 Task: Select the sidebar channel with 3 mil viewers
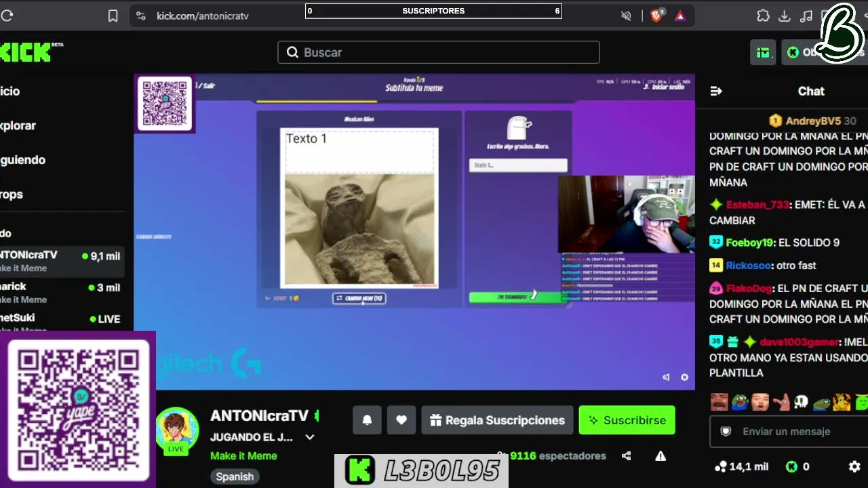[62, 293]
